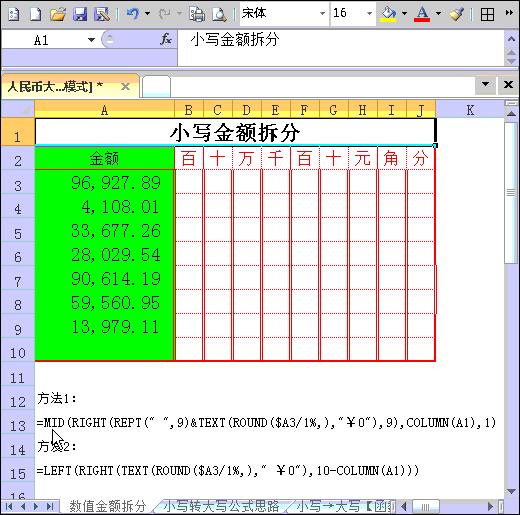The height and width of the screenshot is (515, 520).
Task: Click the vertical scroll down arrow
Action: coord(511,491)
